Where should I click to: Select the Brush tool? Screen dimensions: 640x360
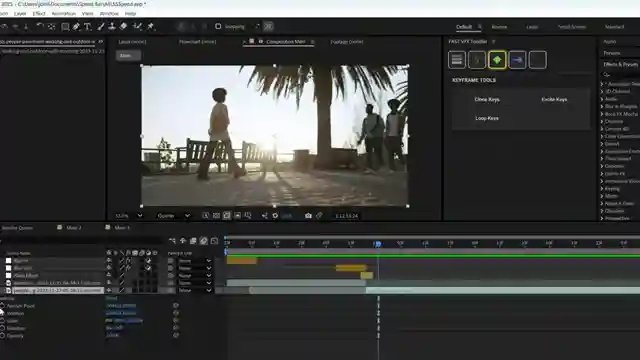click(101, 27)
